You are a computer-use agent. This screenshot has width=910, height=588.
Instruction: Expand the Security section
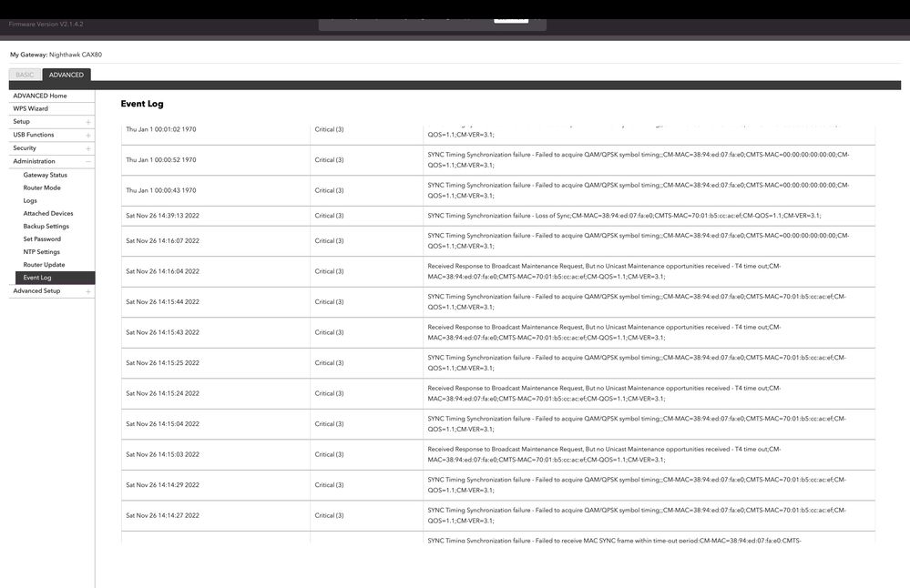88,148
